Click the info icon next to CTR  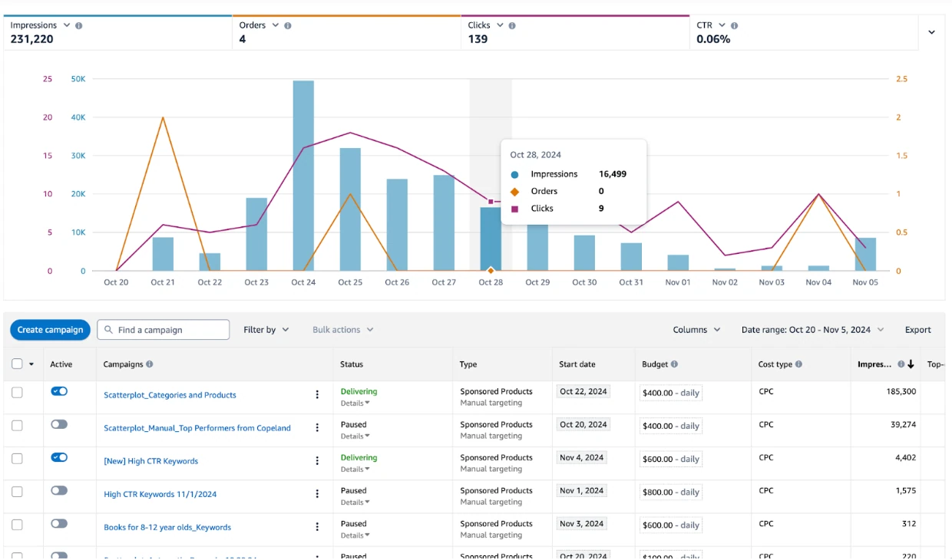735,25
